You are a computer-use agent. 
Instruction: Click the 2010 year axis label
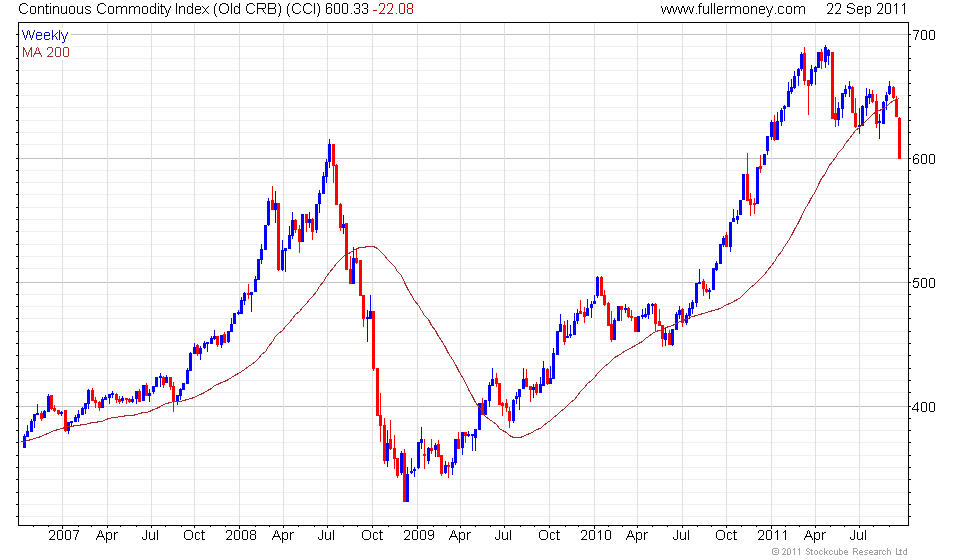coord(596,536)
